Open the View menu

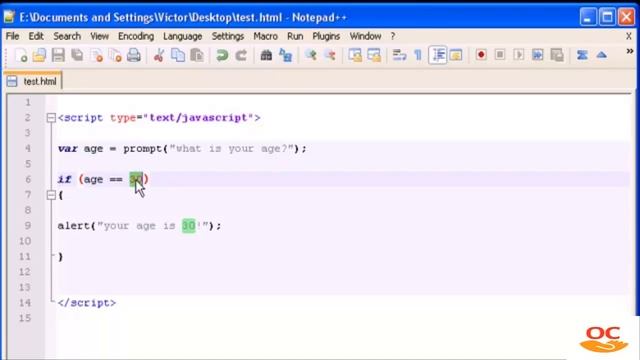[x=99, y=36]
